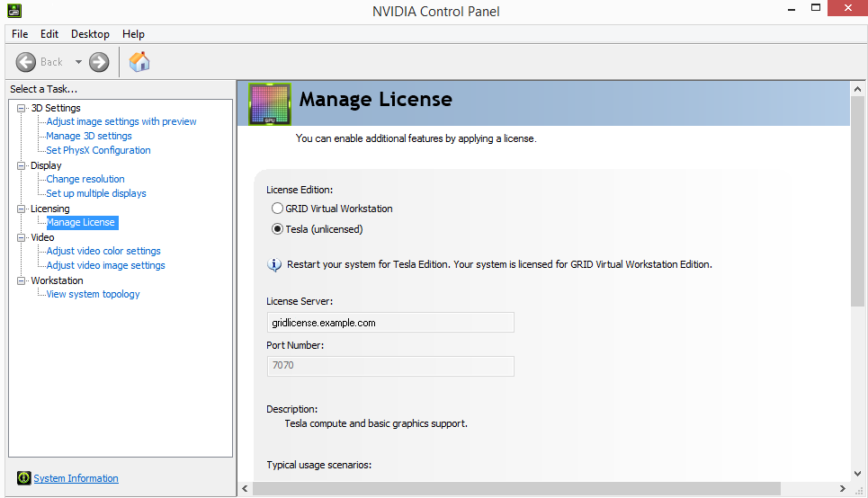Open Change resolution

(85, 179)
